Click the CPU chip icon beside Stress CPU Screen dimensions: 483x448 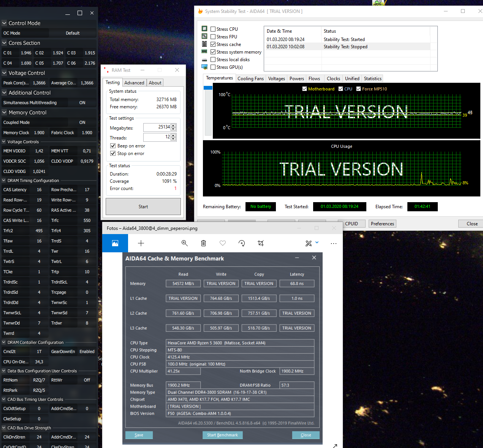tap(204, 29)
